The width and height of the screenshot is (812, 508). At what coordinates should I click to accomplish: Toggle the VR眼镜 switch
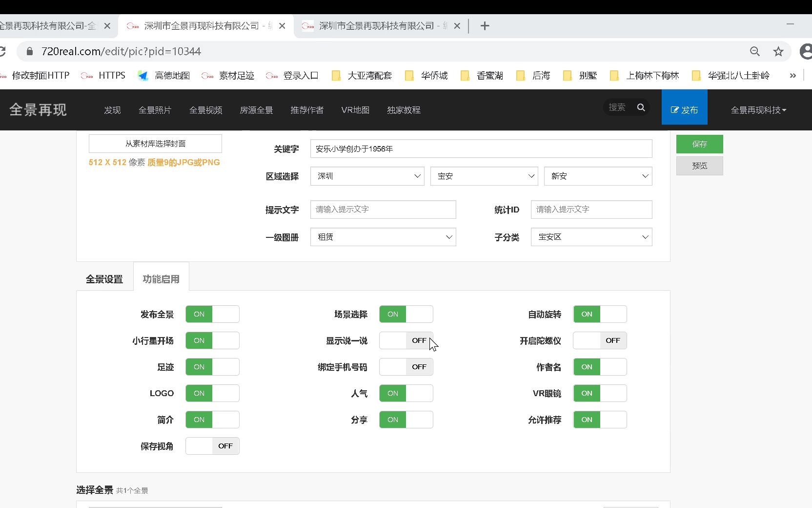(600, 393)
